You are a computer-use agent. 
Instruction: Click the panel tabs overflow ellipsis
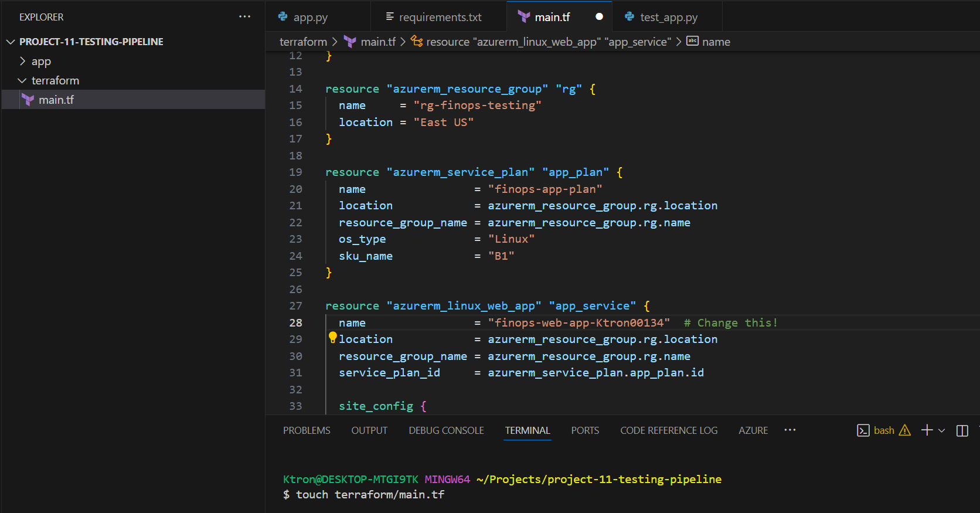point(790,430)
